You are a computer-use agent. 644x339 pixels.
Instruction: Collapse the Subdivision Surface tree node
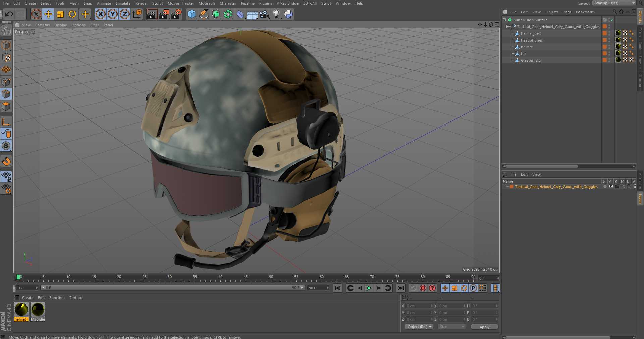(x=504, y=20)
